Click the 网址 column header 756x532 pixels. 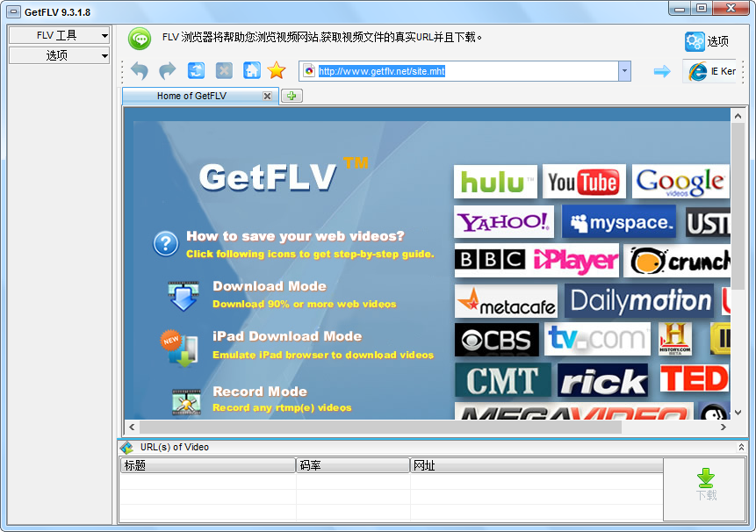536,465
